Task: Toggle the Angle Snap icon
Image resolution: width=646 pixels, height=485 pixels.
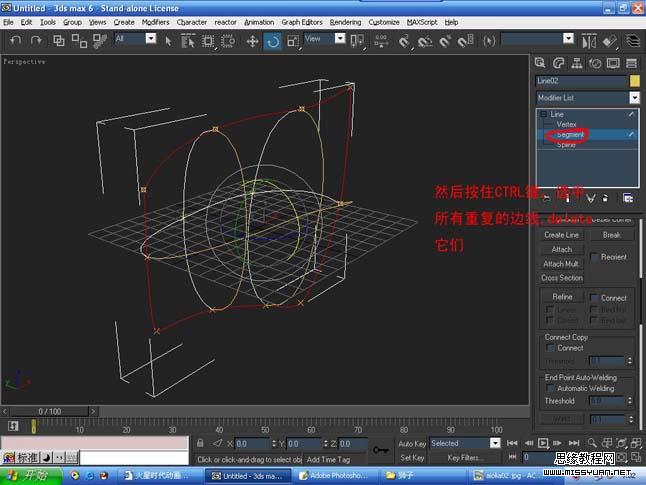Action: point(425,41)
